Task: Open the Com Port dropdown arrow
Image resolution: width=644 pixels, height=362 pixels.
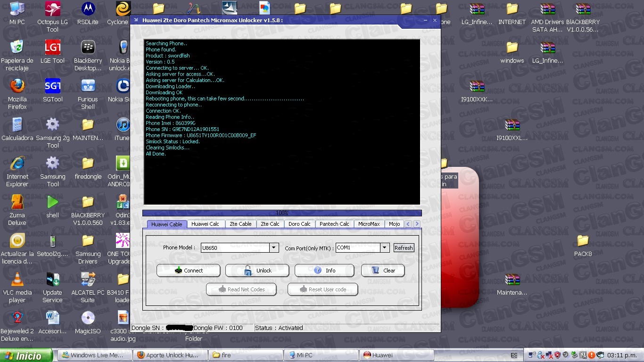Action: (385, 247)
